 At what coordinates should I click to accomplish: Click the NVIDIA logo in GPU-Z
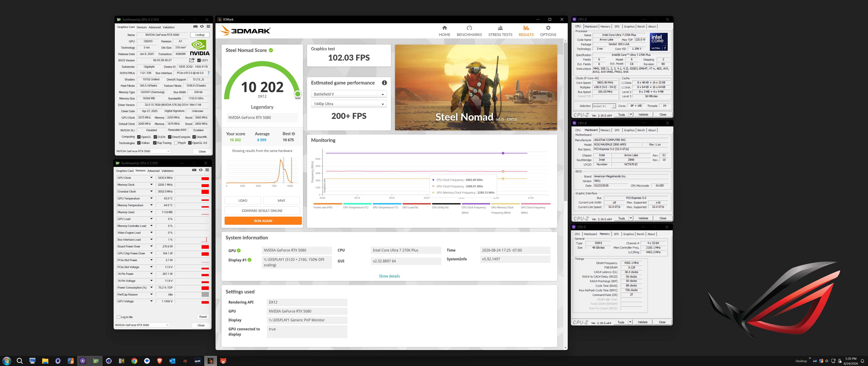[x=200, y=48]
